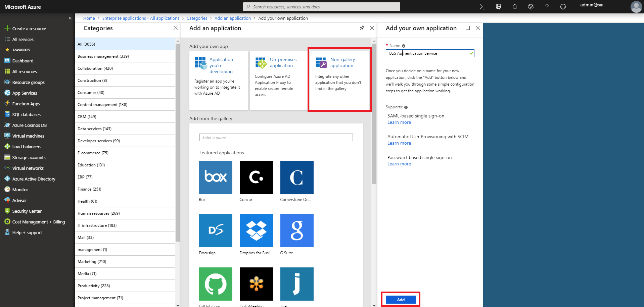Click the top search resources box

[322, 7]
